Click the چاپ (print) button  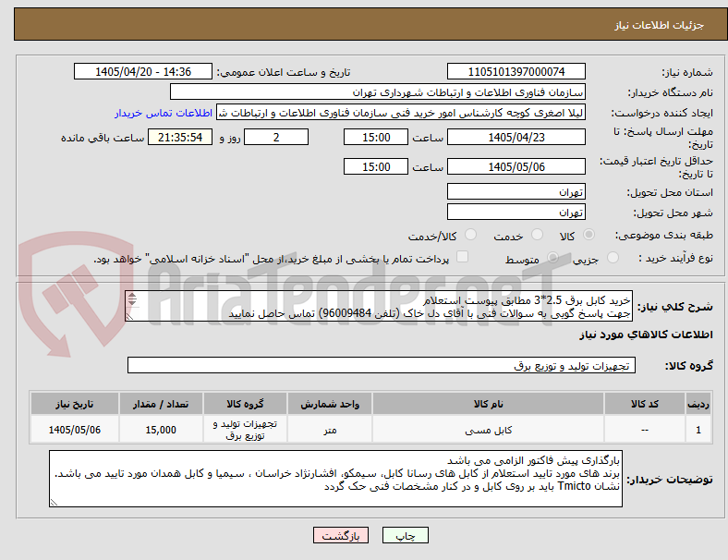tap(405, 535)
